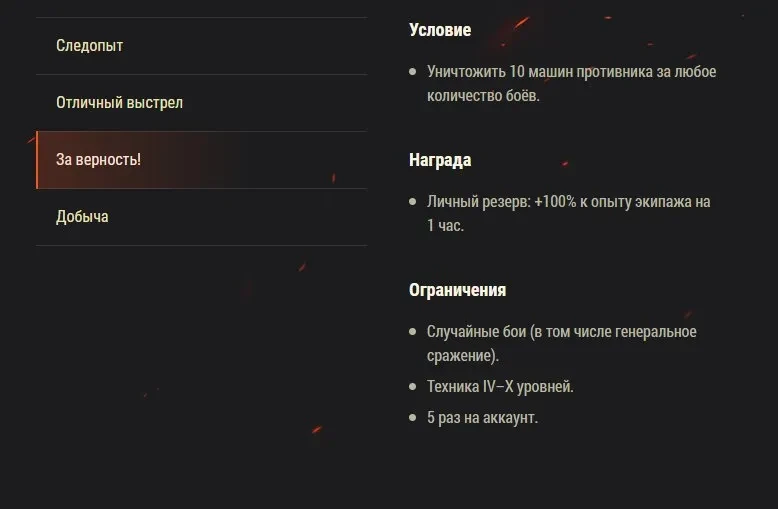Switch to the «Отличный выстрел» tab
Screen dimensions: 778x509
[x=119, y=103]
